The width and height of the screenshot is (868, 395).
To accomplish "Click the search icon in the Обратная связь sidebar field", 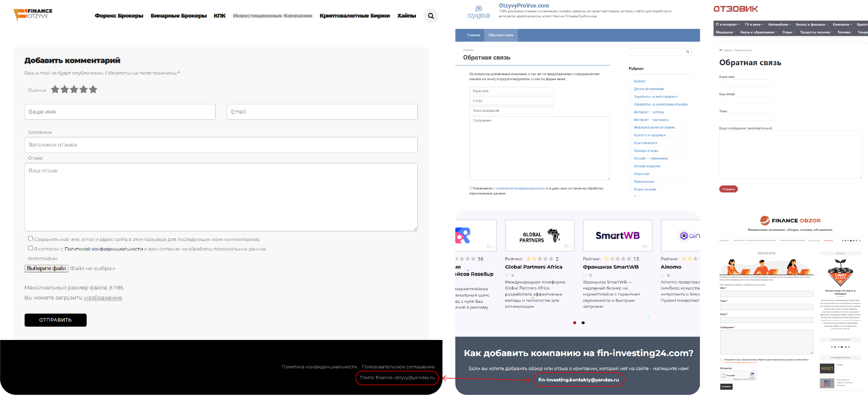I will [x=688, y=52].
